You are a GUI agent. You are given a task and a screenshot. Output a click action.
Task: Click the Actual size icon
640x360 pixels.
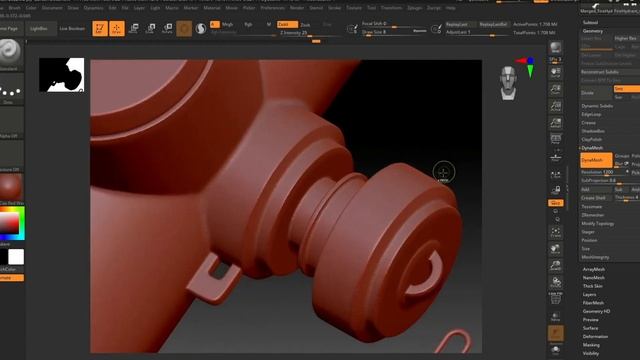coord(556,106)
